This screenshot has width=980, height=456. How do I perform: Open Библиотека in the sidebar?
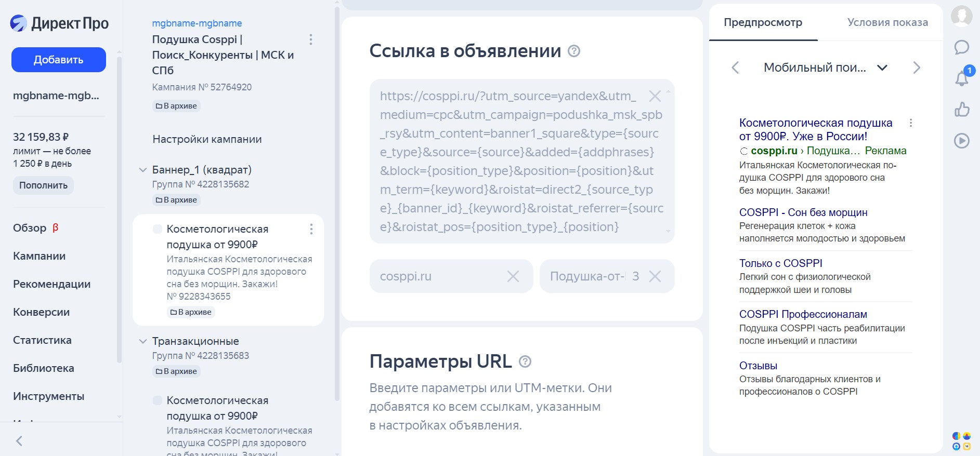pyautogui.click(x=43, y=368)
